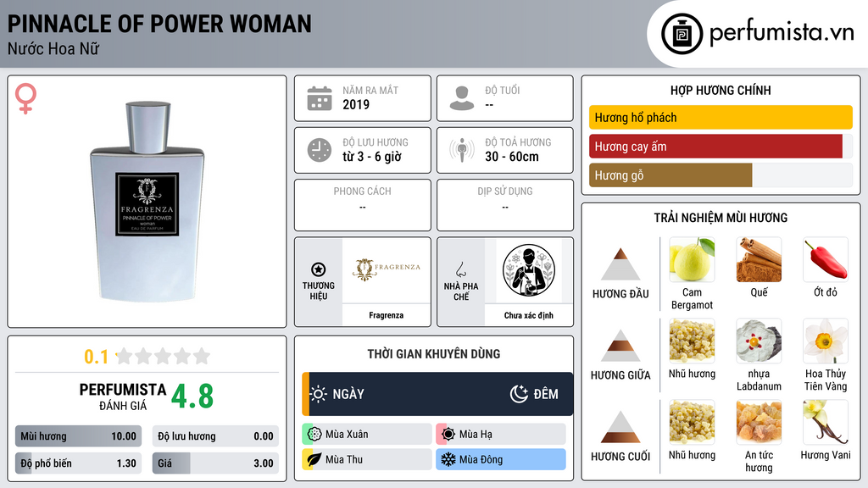Viewport: 868px width, 488px height.
Task: Open the Cam Bergamot note thumbnail
Action: [x=692, y=259]
